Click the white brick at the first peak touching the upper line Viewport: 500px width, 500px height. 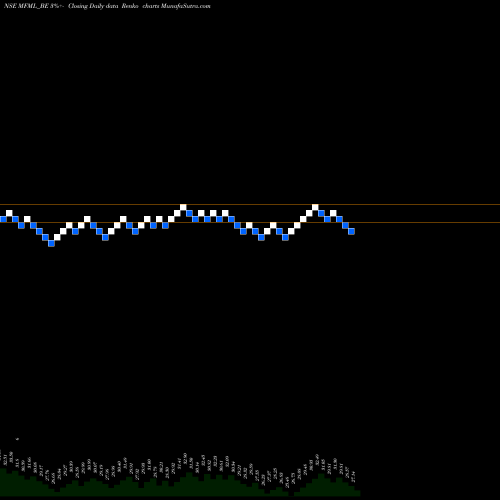coord(183,207)
